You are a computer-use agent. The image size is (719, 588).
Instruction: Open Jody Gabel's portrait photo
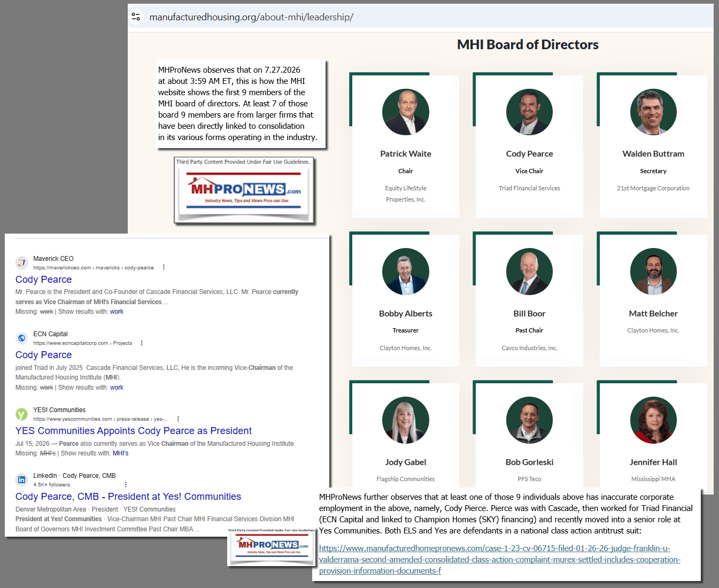point(406,420)
